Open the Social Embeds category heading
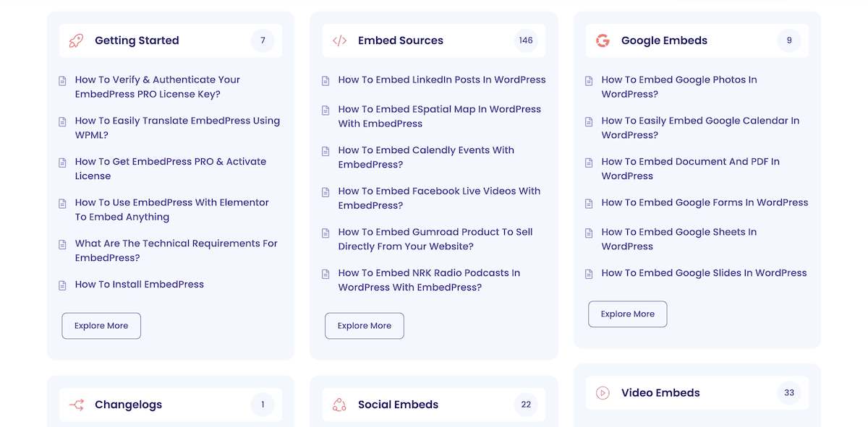Screen dimensions: 868x427 [x=398, y=405]
